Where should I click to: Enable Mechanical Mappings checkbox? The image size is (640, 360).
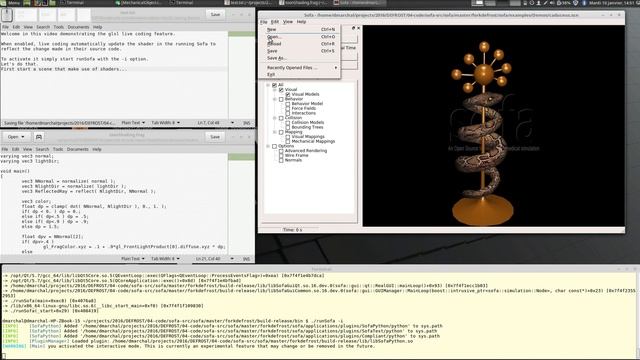click(x=288, y=141)
